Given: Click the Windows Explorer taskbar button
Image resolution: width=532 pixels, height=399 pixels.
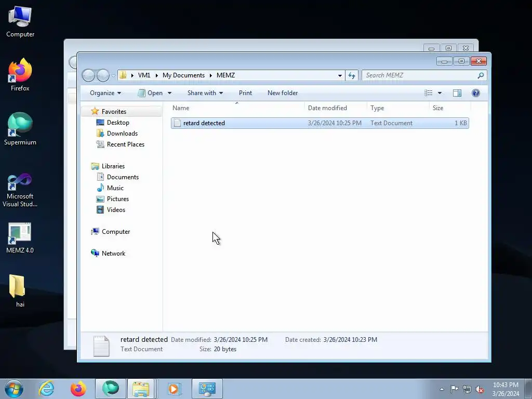Looking at the screenshot, I should pos(141,389).
